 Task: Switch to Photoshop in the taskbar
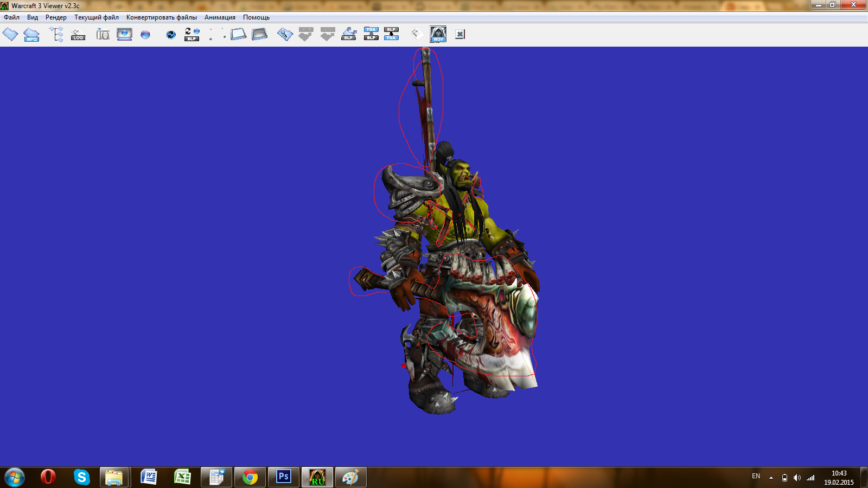point(284,477)
